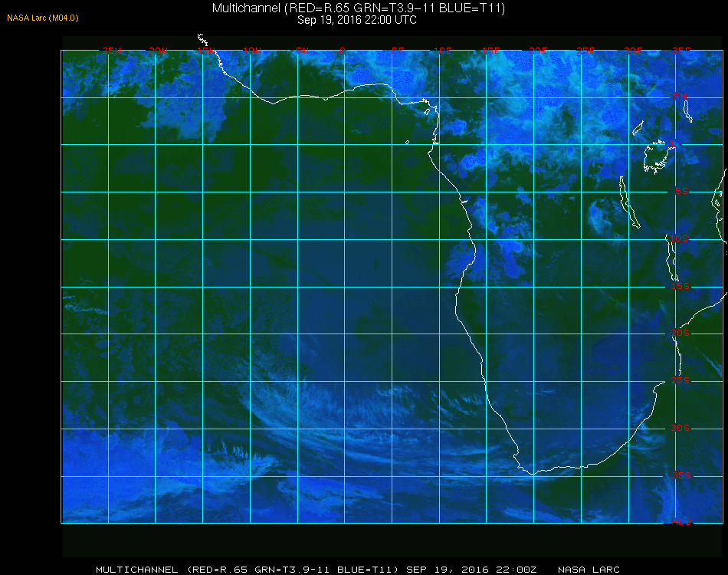728x575 pixels.
Task: Select the 10E longitude label
Action: pyautogui.click(x=442, y=51)
